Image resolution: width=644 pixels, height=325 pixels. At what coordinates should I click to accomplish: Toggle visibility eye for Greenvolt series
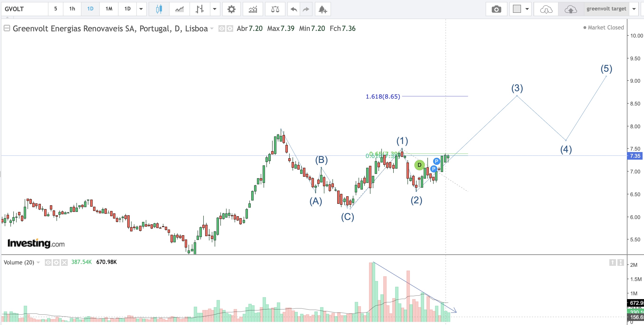pos(222,29)
